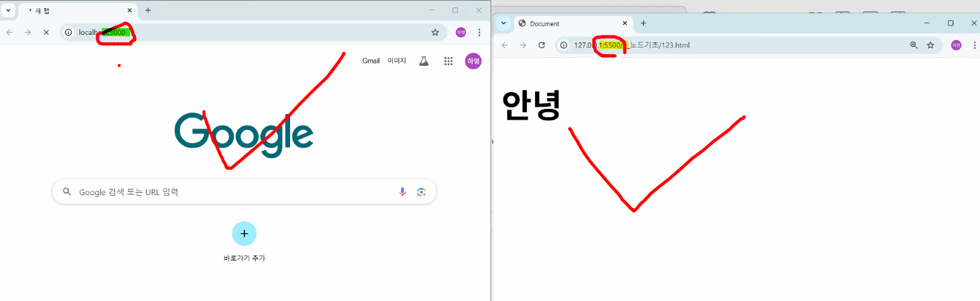Open a new tab in the localhost window
The image size is (980, 301).
point(148,10)
